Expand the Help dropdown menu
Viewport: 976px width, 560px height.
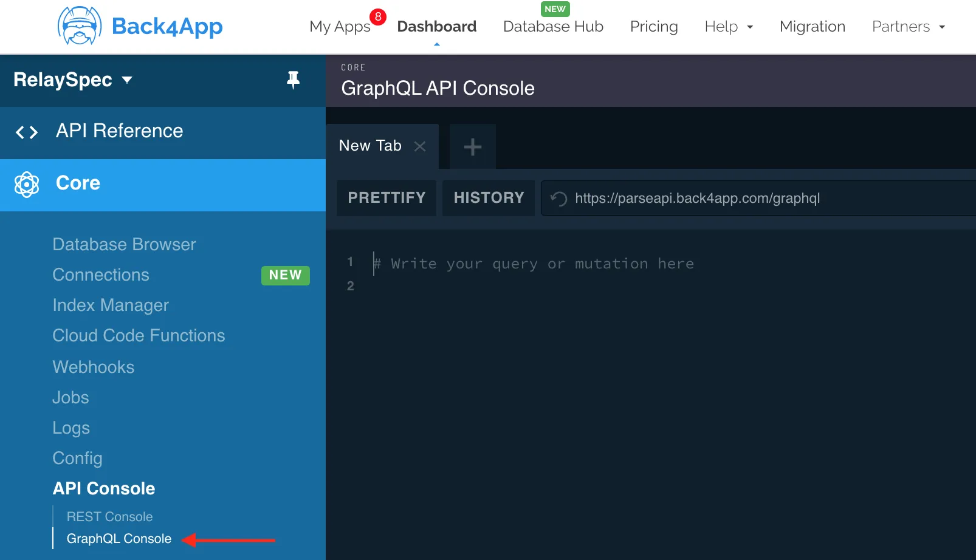pyautogui.click(x=729, y=27)
